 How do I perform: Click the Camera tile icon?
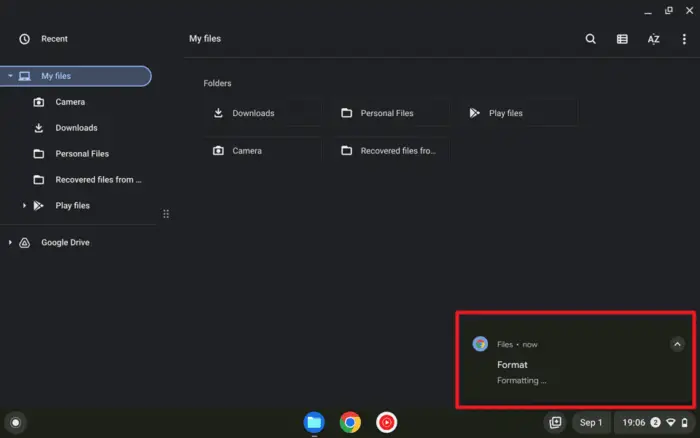pyautogui.click(x=218, y=150)
